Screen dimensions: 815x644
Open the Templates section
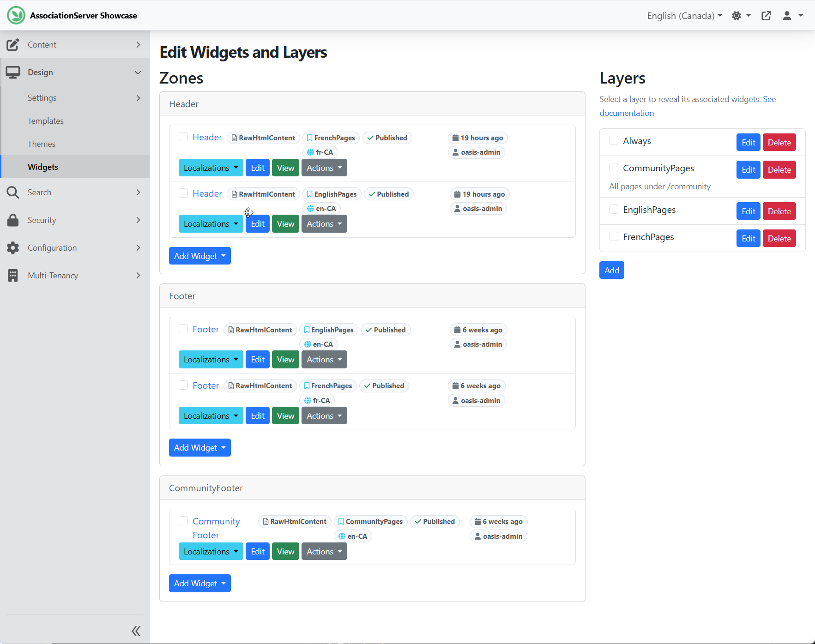click(45, 120)
